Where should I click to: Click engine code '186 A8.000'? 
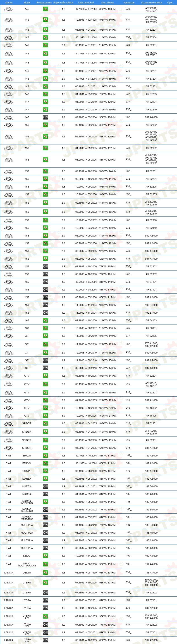pos(151,548)
